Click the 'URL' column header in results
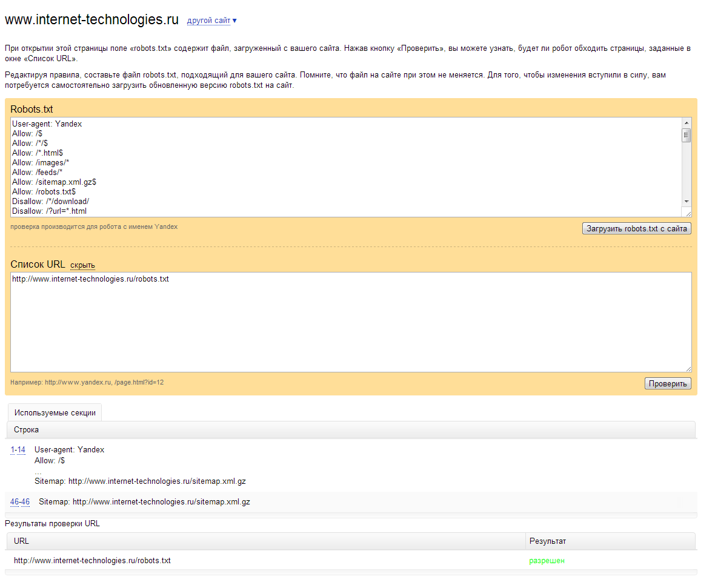Screen dimensions: 715x588 (21, 541)
